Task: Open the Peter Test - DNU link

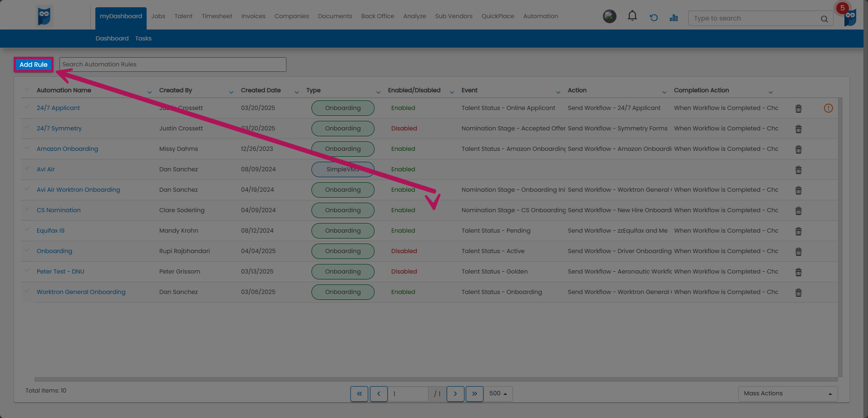Action: [x=60, y=271]
